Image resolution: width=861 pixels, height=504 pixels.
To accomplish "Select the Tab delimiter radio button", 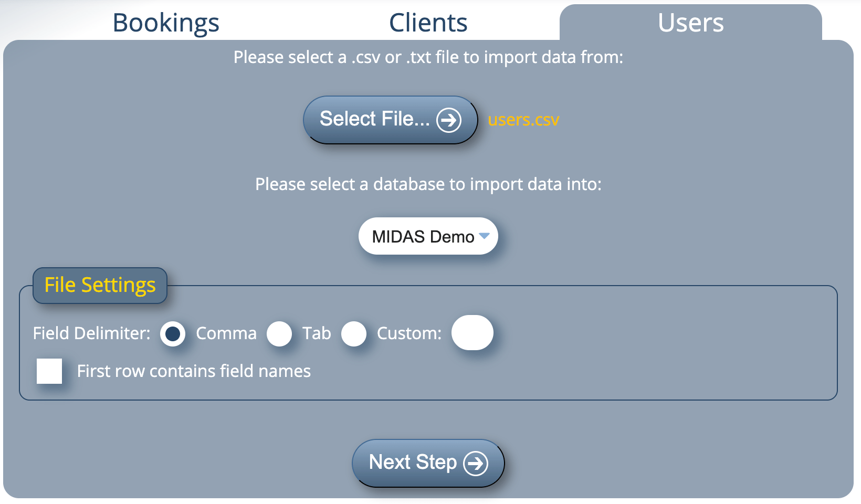I will coord(280,333).
